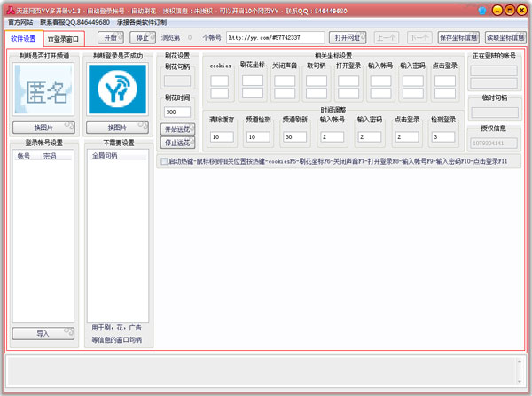532x396 pixels.
Task: Click scroll up arrow in log box
Action: tap(520, 361)
